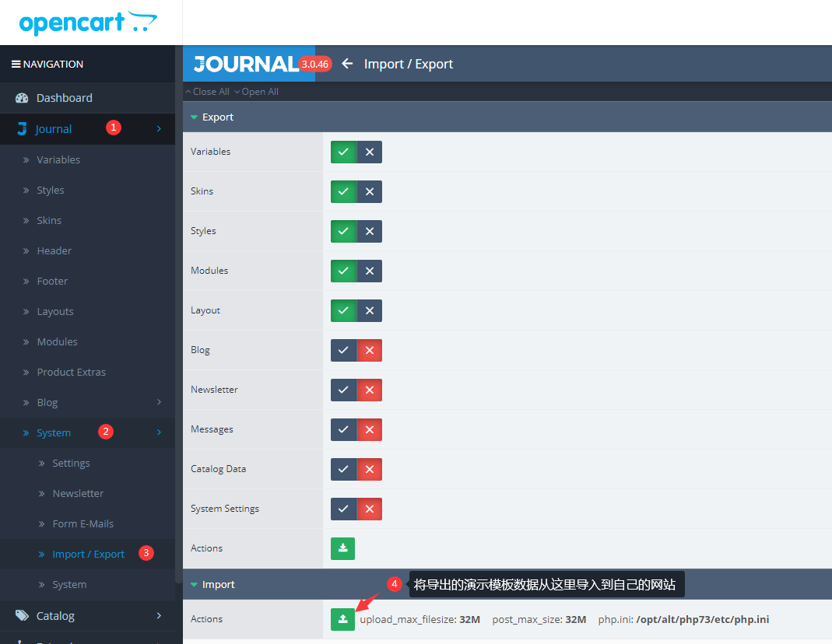
Task: Click Close All sections
Action: click(x=208, y=92)
